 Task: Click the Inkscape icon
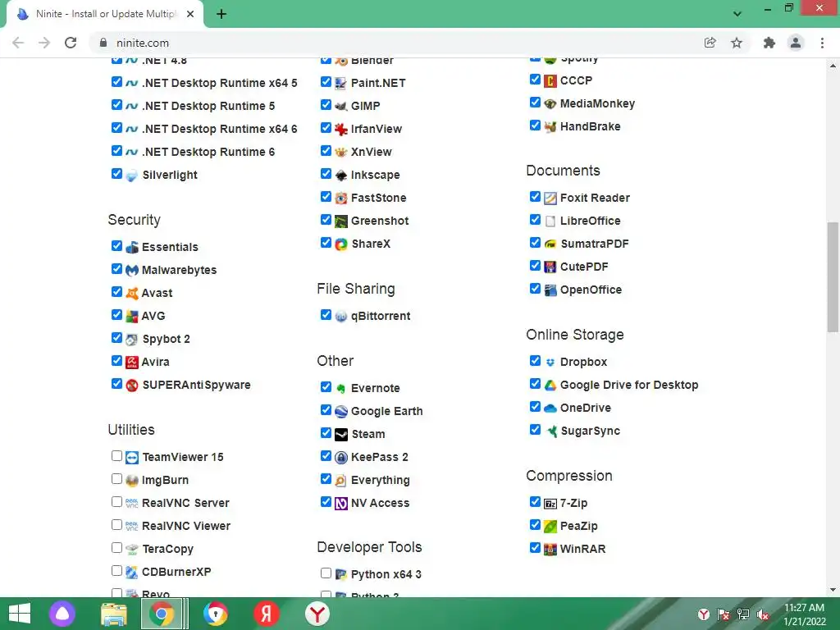341,176
